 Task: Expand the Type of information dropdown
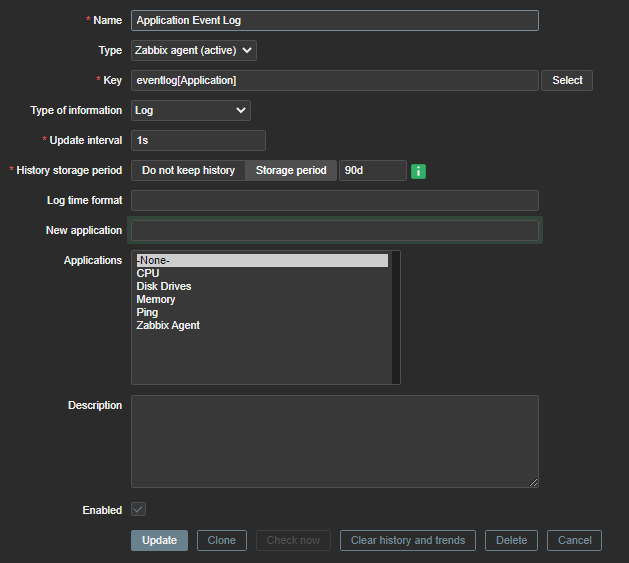pos(190,110)
